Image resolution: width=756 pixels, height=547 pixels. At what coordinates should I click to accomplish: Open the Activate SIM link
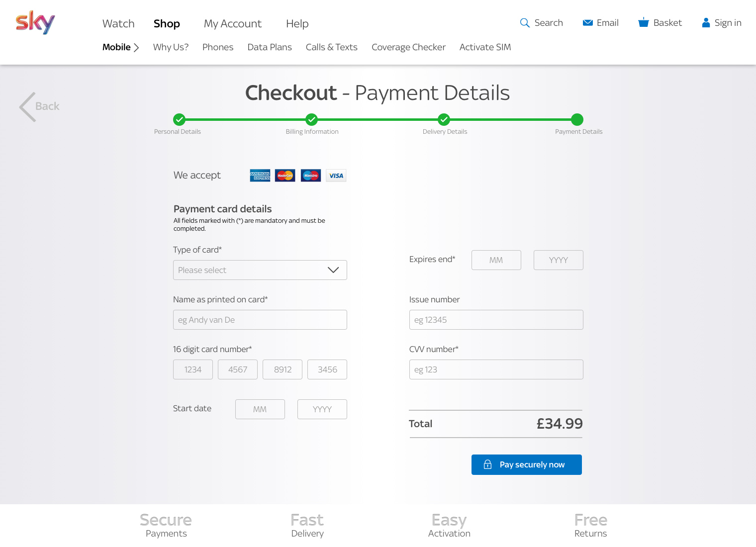click(485, 47)
